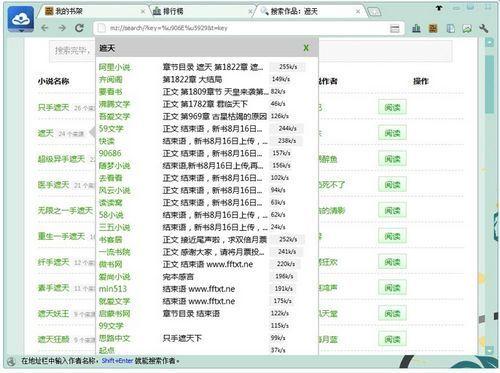
Task: Click 阅读 button for 超级异手遮天 row
Action: click(392, 159)
